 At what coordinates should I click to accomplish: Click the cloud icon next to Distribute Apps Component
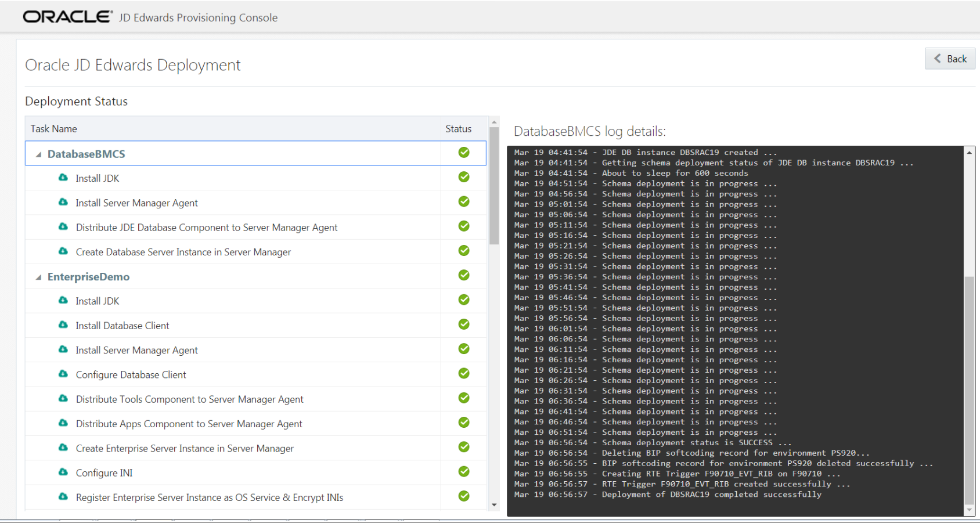[x=63, y=423]
